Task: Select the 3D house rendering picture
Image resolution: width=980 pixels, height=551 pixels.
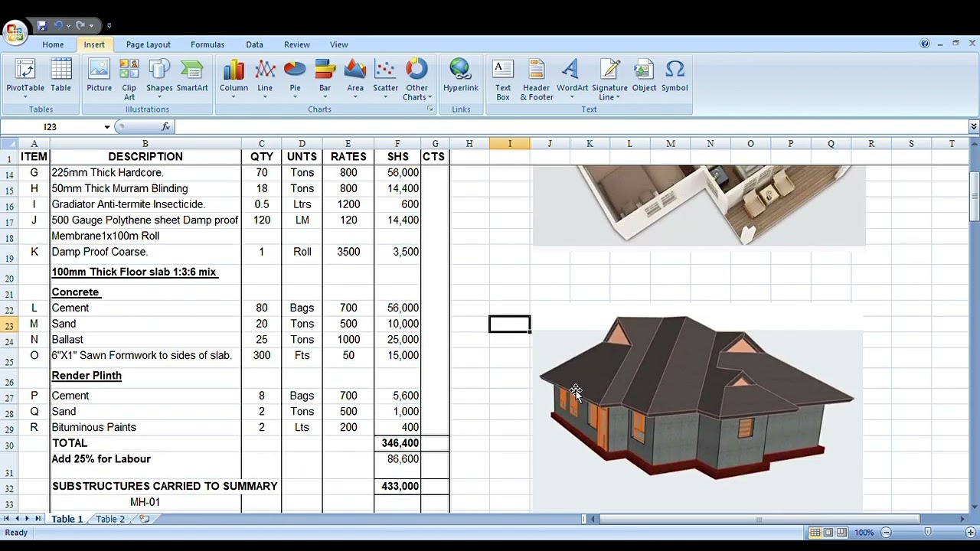Action: tap(696, 409)
